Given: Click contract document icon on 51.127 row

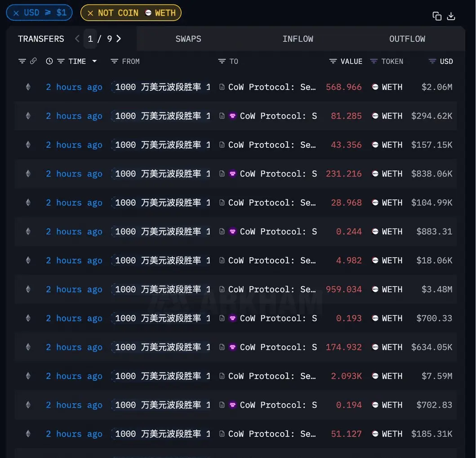Looking at the screenshot, I should point(222,434).
